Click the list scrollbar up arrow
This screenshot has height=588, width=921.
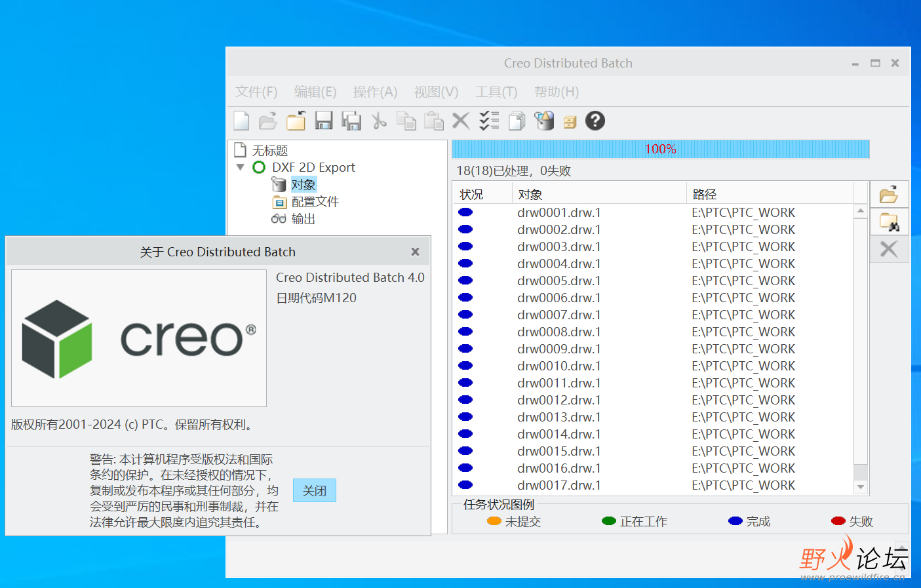coord(861,211)
